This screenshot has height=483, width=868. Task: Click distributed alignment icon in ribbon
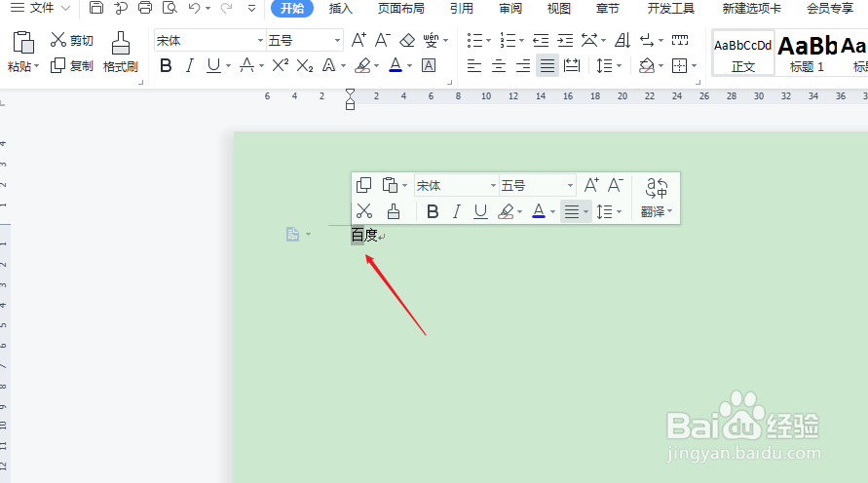tap(572, 66)
